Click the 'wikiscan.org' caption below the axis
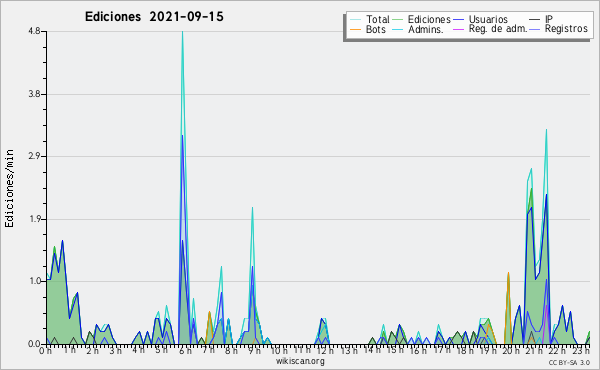Image resolution: width=600 pixels, height=370 pixels. point(300,361)
